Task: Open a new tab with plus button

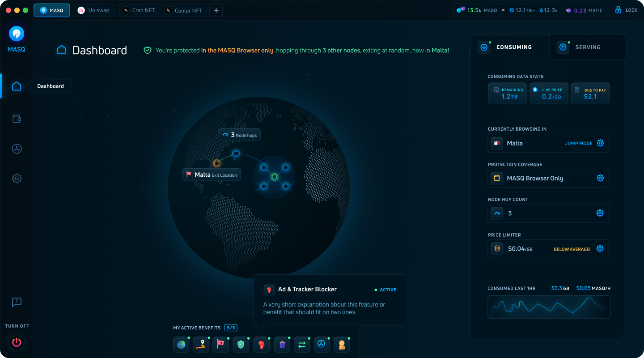Action: click(216, 10)
